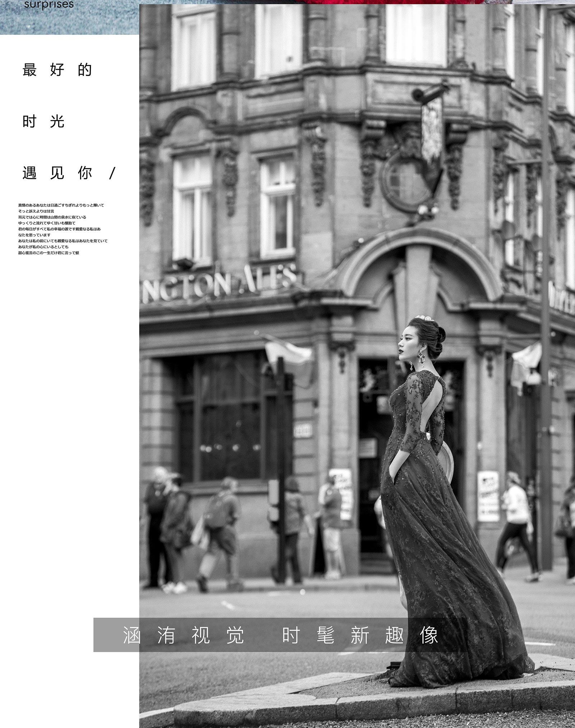Click the '涵洧视觉' text on the banner
The width and height of the screenshot is (575, 728).
(184, 635)
